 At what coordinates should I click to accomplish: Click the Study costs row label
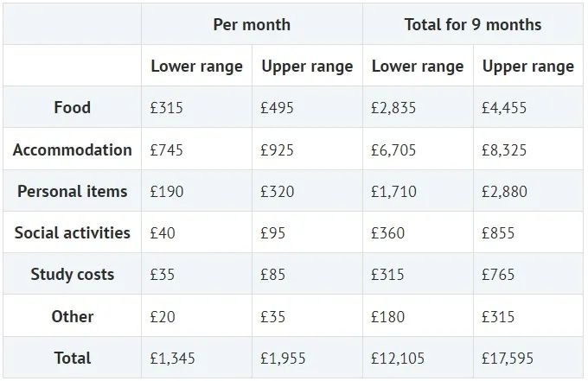72,275
